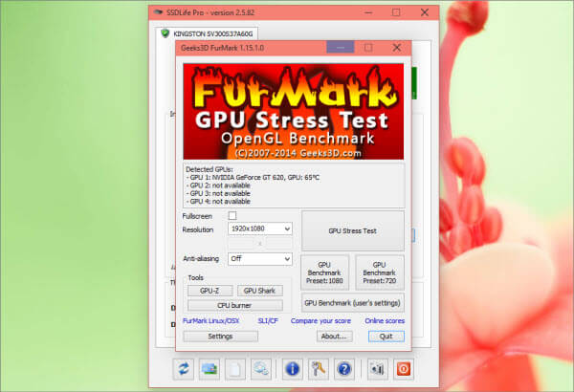This screenshot has width=574, height=392.
Task: Minimize the FurMark window
Action: coord(340,48)
